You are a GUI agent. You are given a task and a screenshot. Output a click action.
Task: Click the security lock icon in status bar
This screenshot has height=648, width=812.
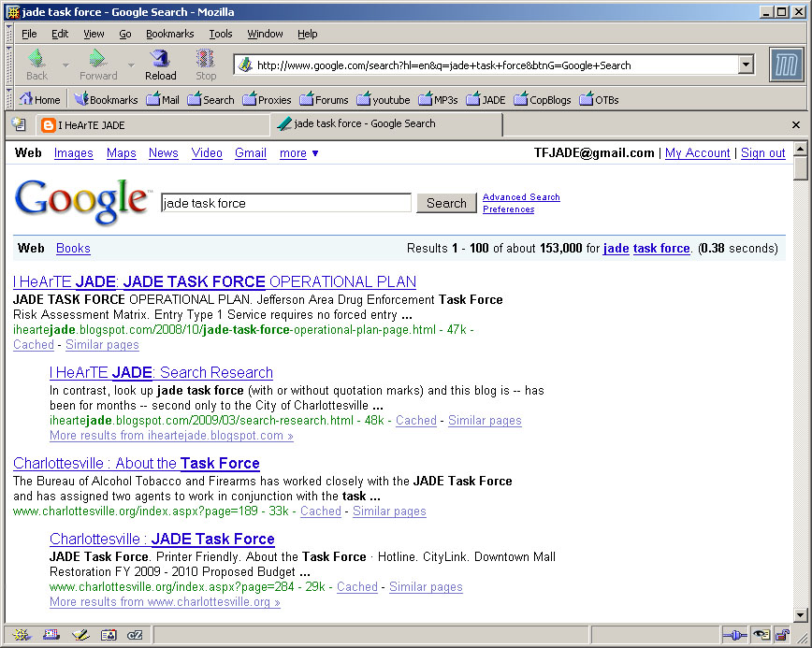(x=783, y=635)
